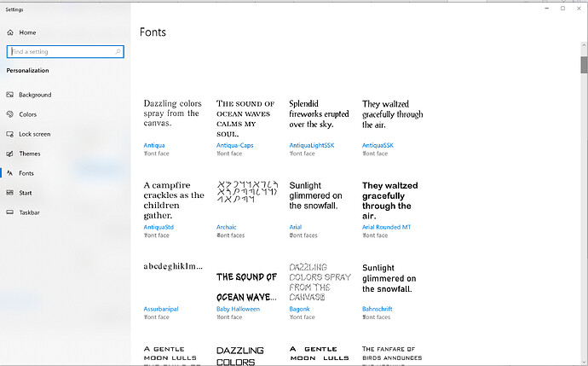Open the Bagonk font preview tile
Viewport: 588px width, 366px height.
point(320,282)
